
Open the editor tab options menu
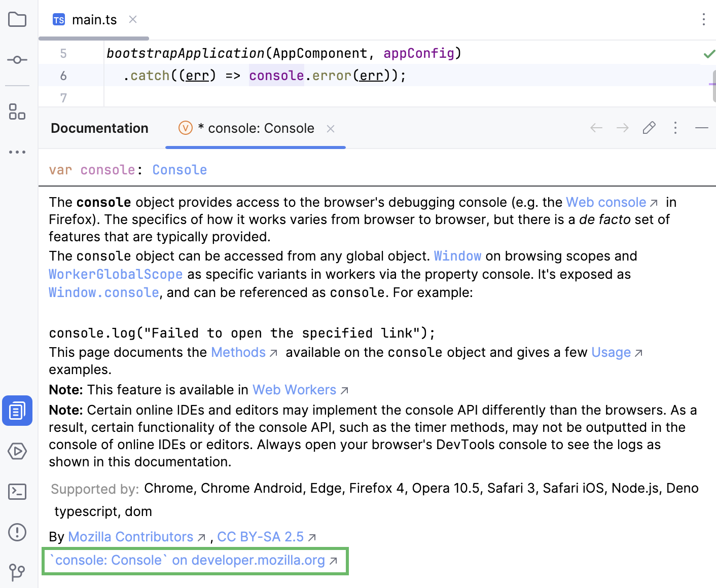704,19
